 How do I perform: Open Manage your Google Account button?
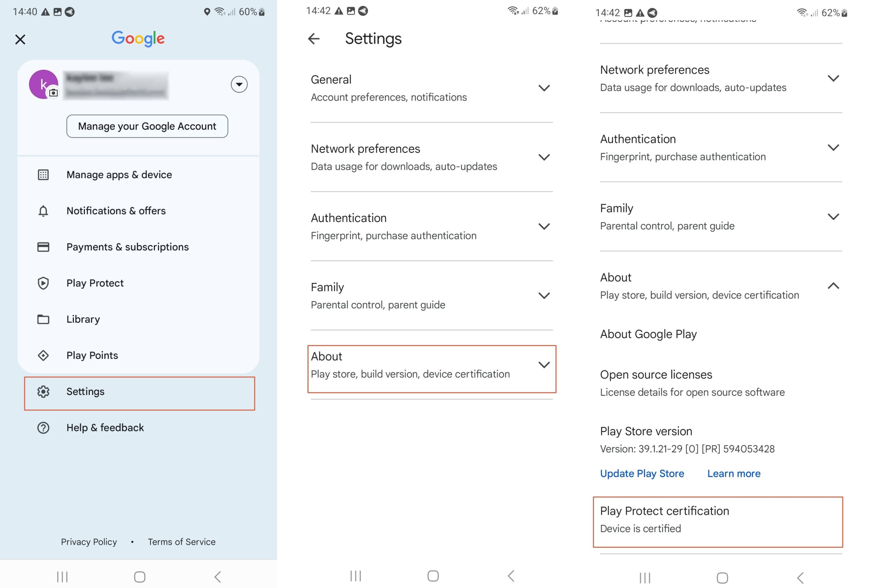click(147, 126)
